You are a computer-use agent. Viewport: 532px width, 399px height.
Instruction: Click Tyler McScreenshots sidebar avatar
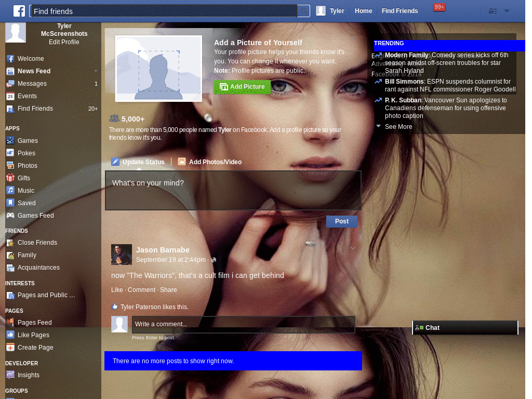(x=15, y=33)
